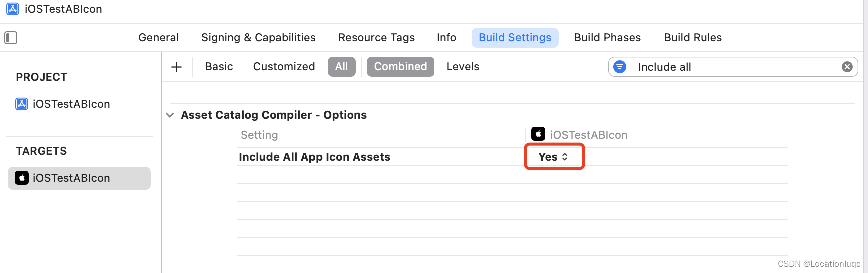This screenshot has height=273, width=868.
Task: Toggle the All settings filter
Action: point(341,67)
